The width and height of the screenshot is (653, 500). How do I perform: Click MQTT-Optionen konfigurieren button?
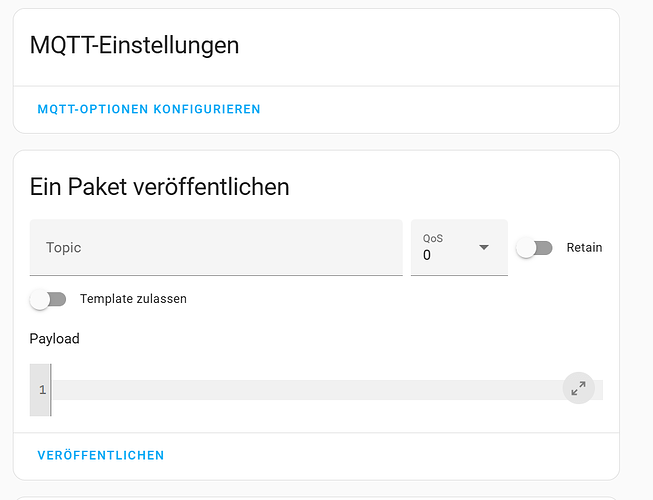[149, 109]
